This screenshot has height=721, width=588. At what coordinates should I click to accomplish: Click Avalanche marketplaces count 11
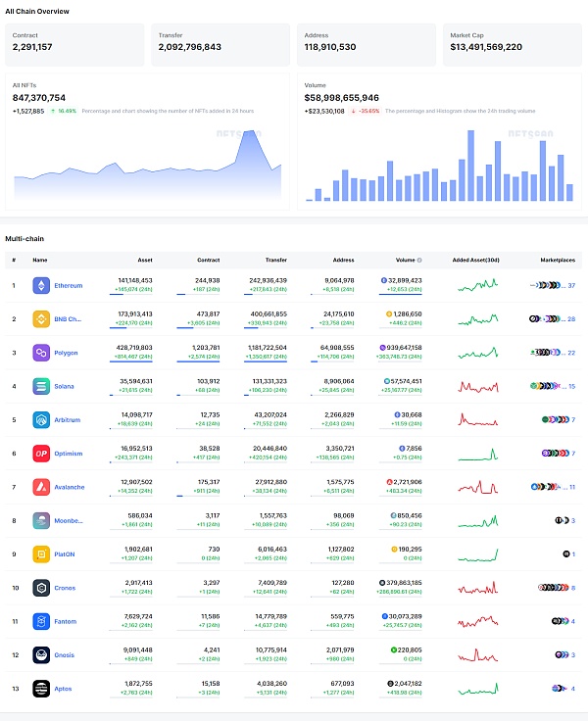572,487
